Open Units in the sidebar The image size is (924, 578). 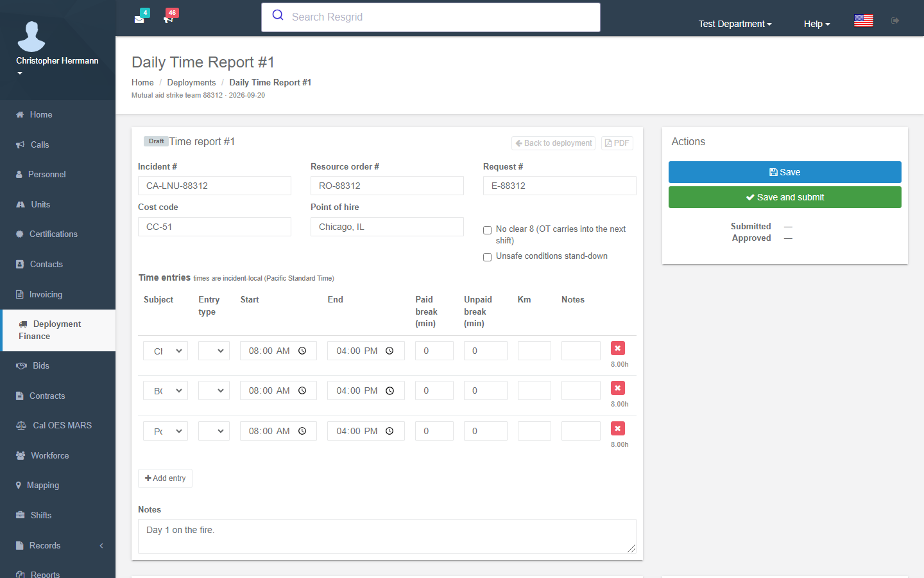[x=58, y=204]
